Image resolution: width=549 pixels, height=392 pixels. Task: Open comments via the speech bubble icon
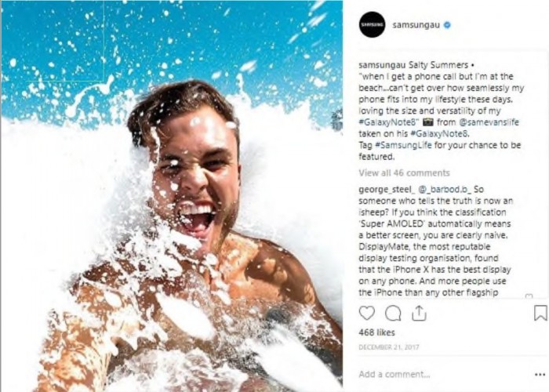point(393,313)
